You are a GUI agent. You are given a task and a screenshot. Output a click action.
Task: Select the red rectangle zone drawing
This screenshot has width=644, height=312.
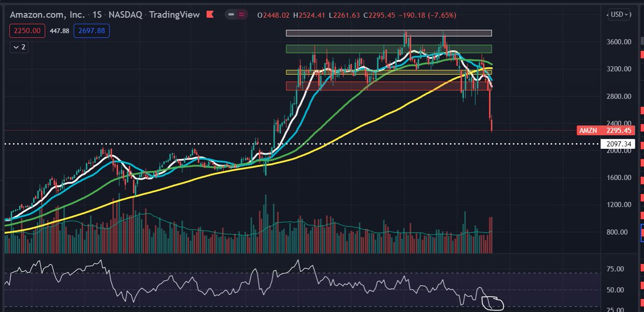coord(389,86)
